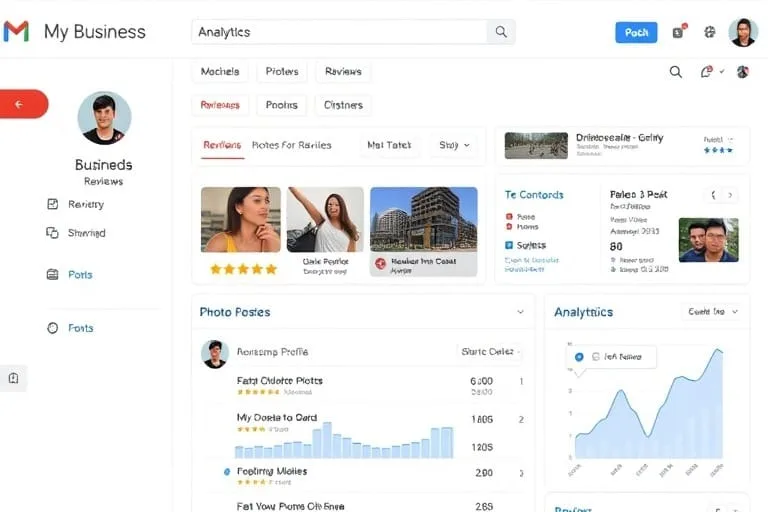Screen dimensions: 768x512
Task: Open the Fotts sidebar link
Action: (81, 328)
